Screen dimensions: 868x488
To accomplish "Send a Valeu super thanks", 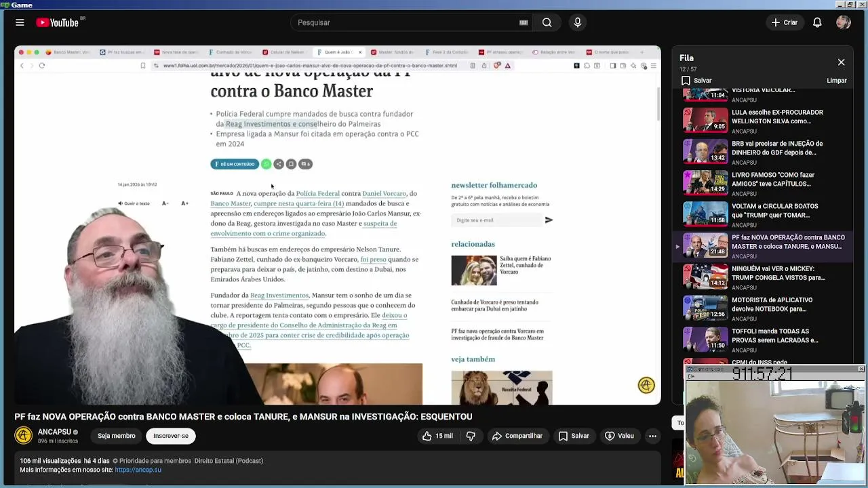I will coord(619,436).
